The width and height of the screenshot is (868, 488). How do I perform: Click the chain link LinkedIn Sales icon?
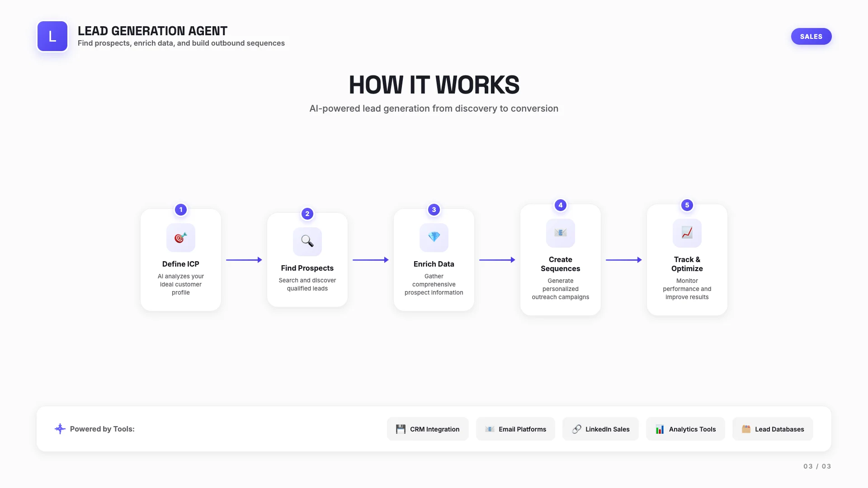point(576,429)
